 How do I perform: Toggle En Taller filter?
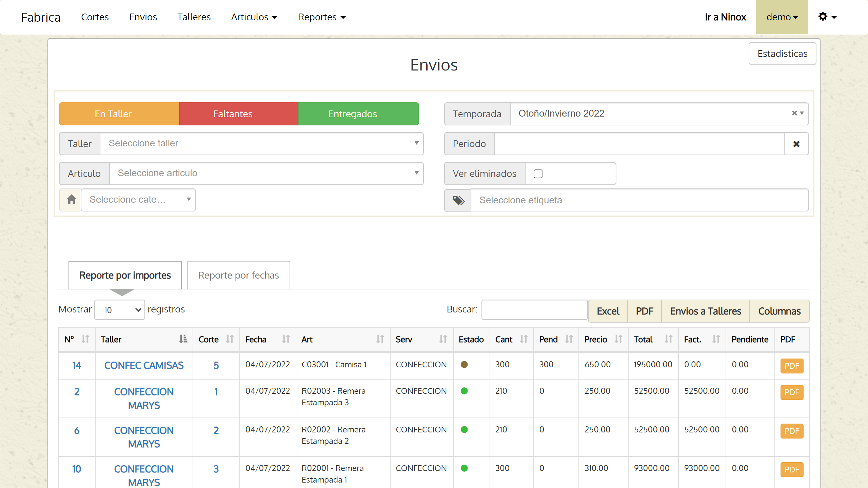click(119, 114)
